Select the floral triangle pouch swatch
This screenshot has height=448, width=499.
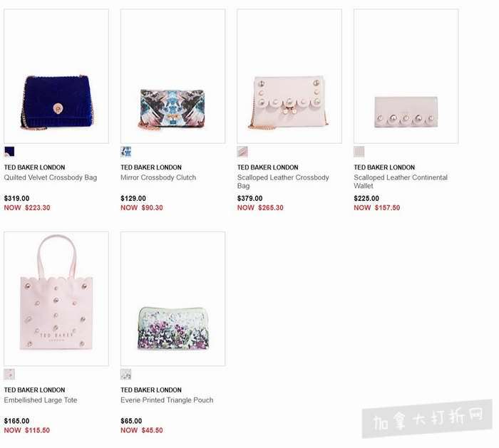[125, 374]
